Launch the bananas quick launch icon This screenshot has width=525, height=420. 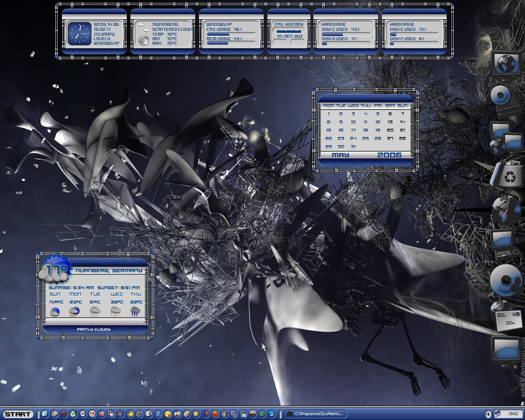130,414
